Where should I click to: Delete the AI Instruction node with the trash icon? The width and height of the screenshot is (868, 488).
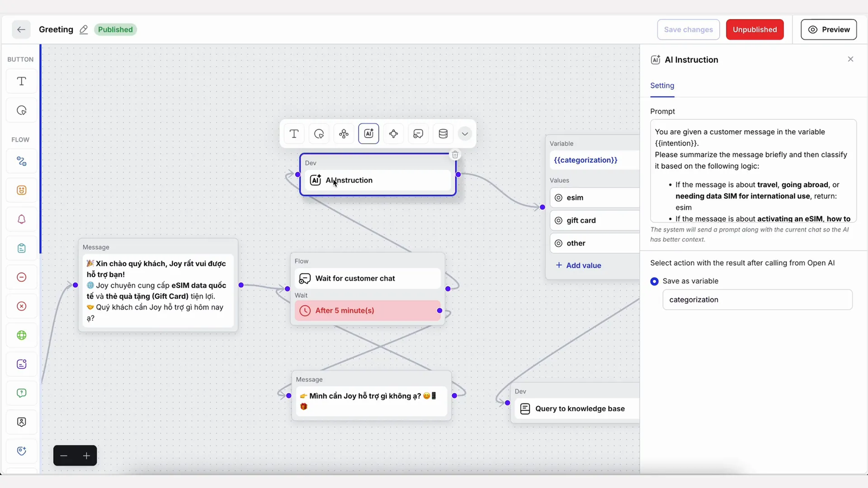tap(455, 155)
